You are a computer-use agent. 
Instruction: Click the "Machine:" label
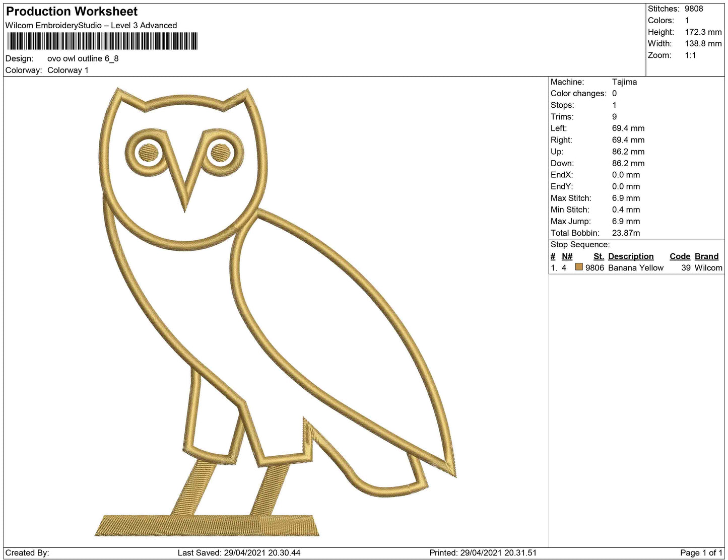click(x=567, y=82)
